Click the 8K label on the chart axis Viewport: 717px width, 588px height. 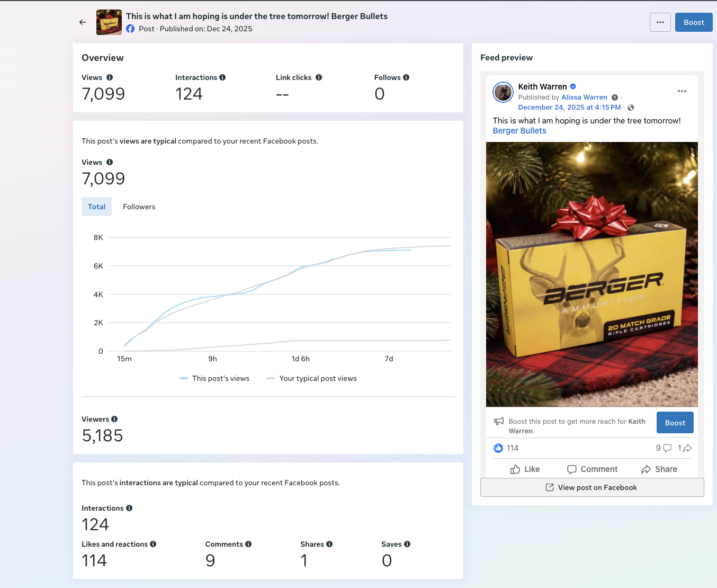[98, 237]
